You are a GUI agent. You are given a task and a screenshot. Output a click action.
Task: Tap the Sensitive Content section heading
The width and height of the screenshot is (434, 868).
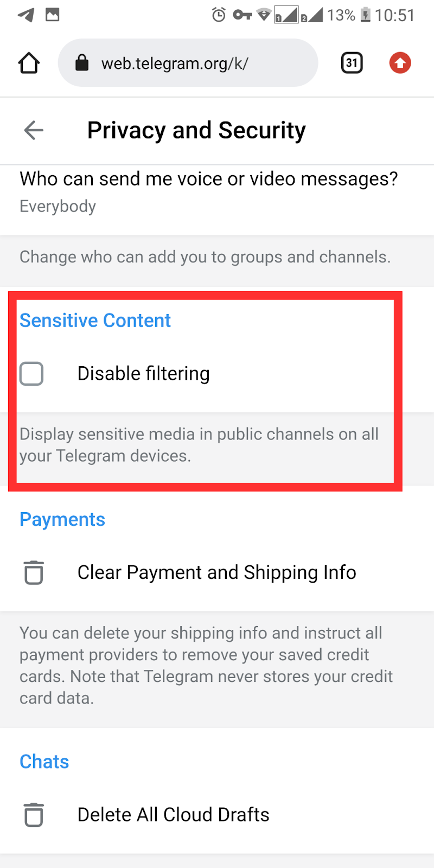coord(95,321)
